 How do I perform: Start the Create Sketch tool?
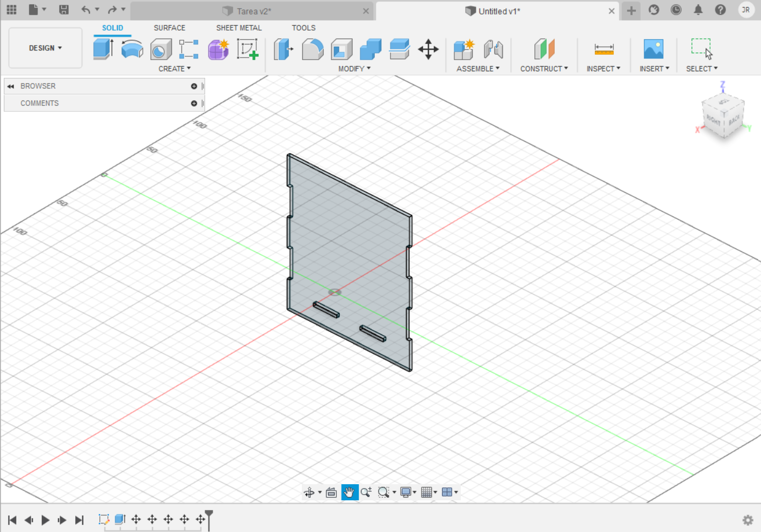(x=248, y=49)
